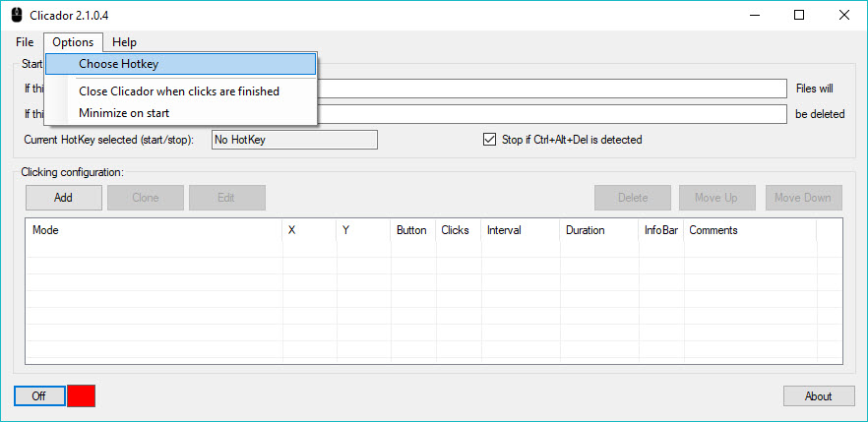Click the red status indicator square
This screenshot has height=422, width=868.
(82, 396)
